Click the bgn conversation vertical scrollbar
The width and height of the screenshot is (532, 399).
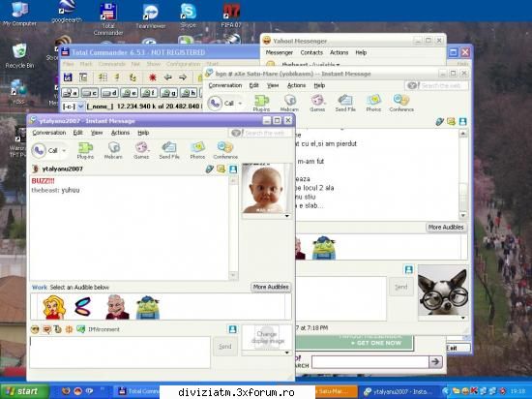pos(463,174)
